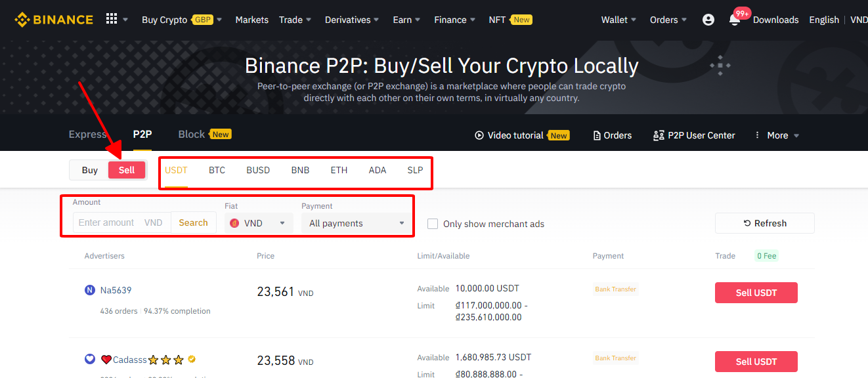Select the BUSD coin tab
Screen dimensions: 868x378
(258, 170)
